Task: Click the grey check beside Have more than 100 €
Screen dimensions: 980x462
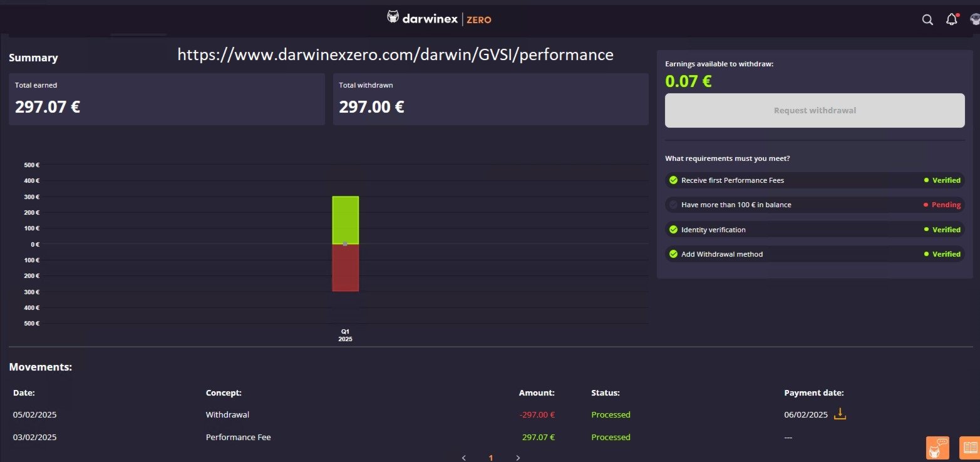Action: 673,205
